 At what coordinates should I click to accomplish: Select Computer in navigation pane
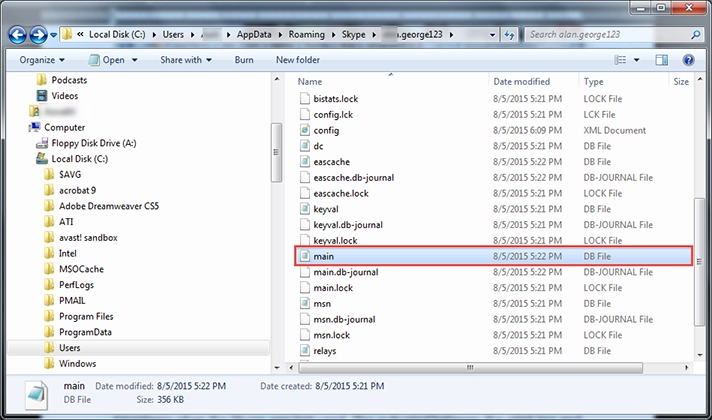pyautogui.click(x=57, y=128)
